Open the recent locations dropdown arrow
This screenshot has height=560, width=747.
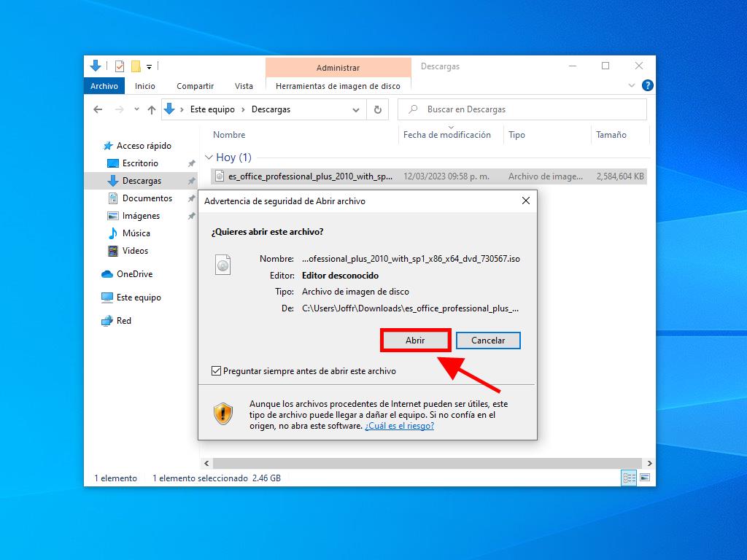(135, 109)
